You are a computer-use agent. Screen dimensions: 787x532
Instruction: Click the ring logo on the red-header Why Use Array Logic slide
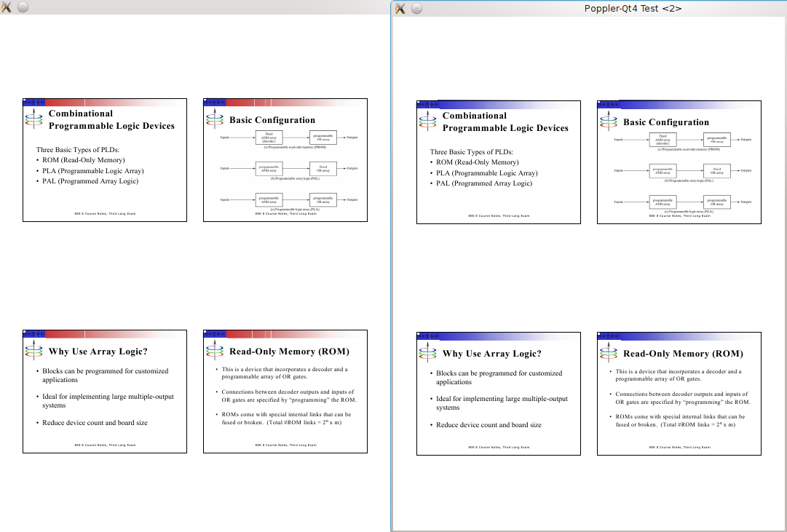[32, 352]
